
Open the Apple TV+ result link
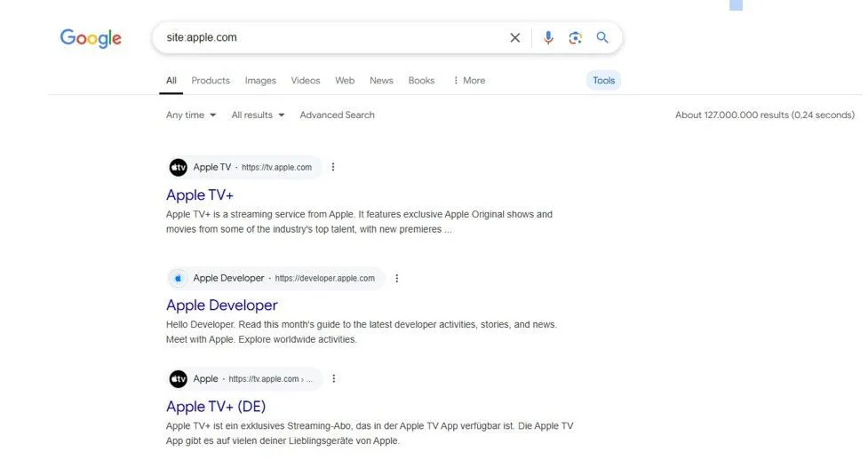pos(200,195)
